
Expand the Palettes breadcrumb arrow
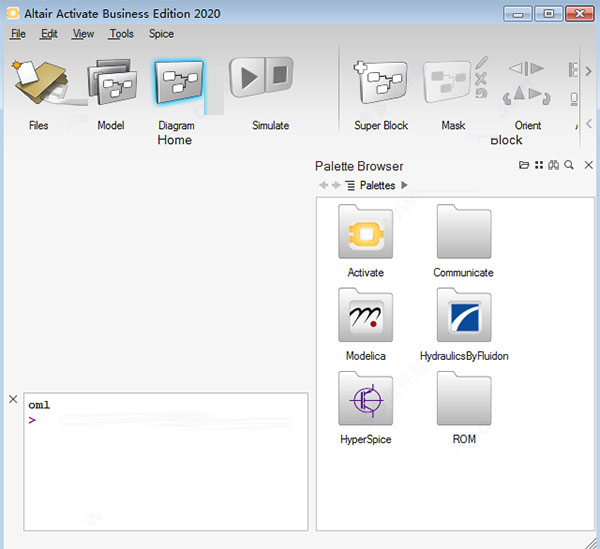[404, 186]
